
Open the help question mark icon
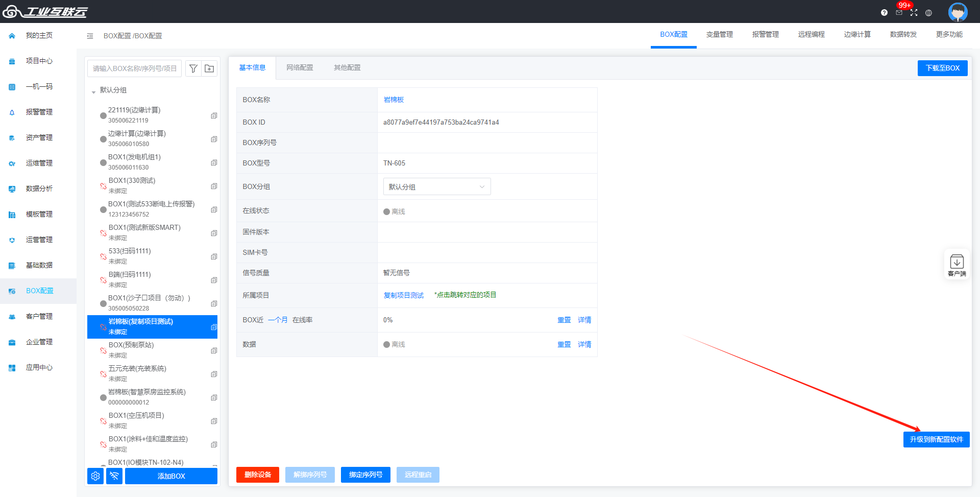point(884,13)
